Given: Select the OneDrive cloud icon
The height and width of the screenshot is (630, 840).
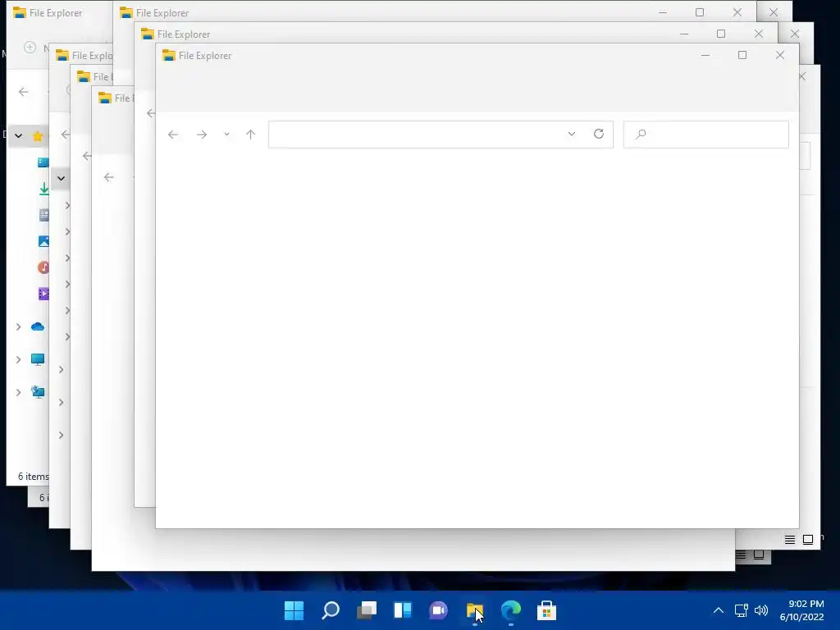Looking at the screenshot, I should pos(38,326).
